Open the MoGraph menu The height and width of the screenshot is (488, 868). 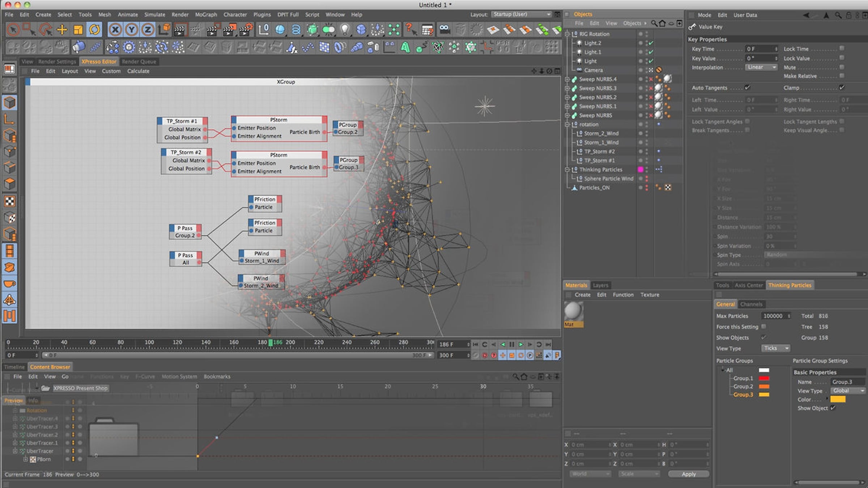pyautogui.click(x=206, y=15)
